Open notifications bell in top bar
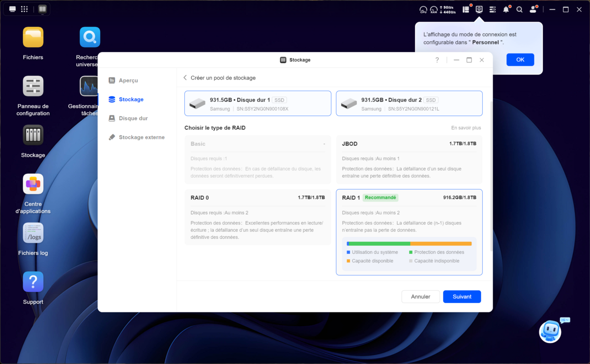This screenshot has width=590, height=364. pyautogui.click(x=506, y=9)
